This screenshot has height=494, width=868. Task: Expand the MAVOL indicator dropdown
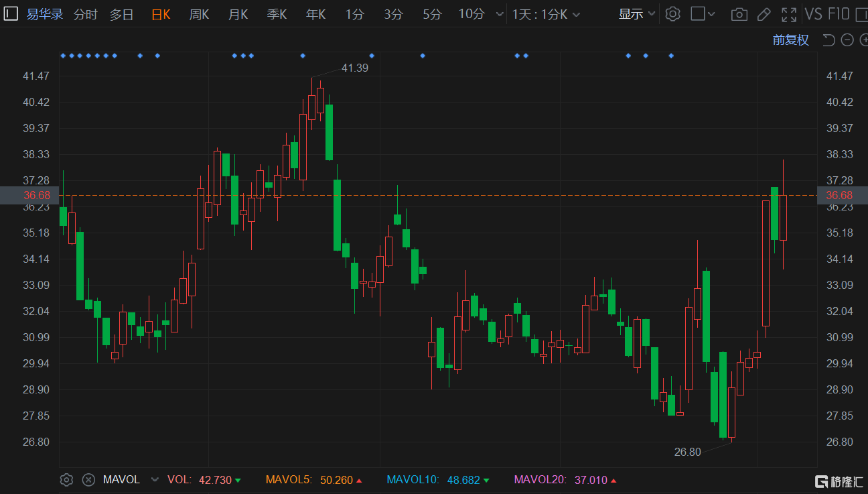[x=155, y=480]
